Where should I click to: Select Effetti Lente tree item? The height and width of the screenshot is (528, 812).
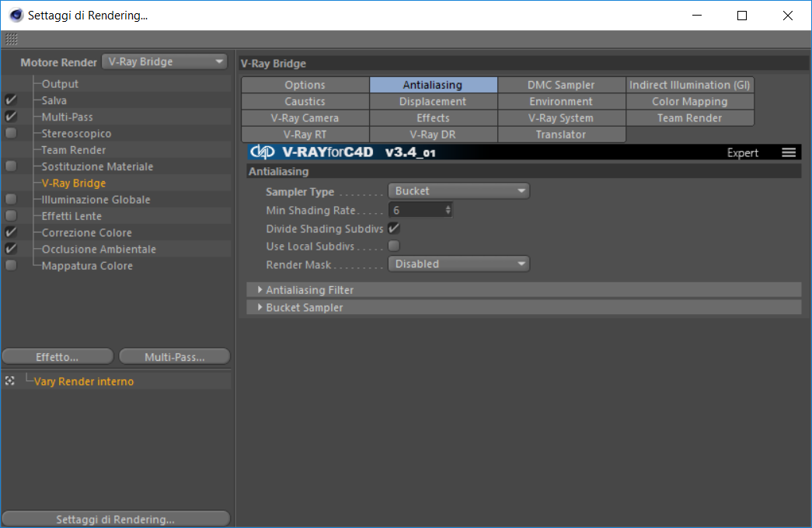click(71, 215)
